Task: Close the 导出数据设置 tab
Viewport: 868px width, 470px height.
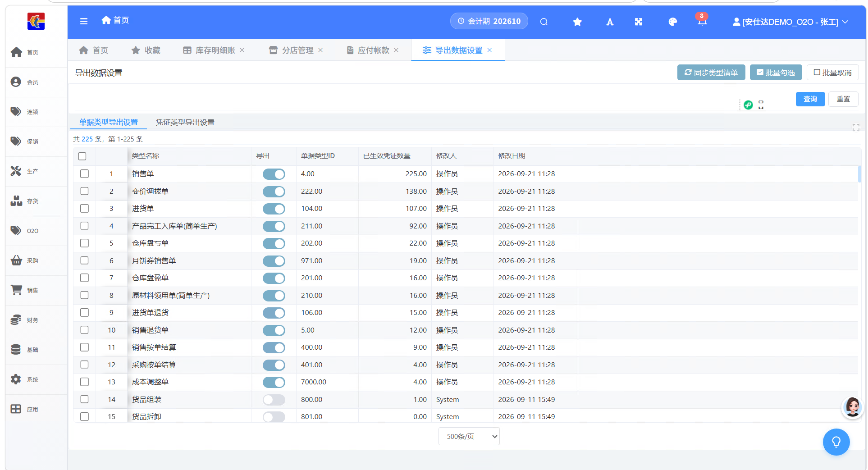Action: click(x=489, y=50)
